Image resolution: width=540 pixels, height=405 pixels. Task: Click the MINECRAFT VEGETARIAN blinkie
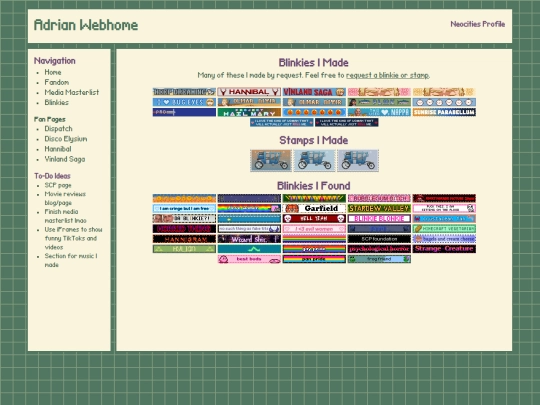[444, 229]
